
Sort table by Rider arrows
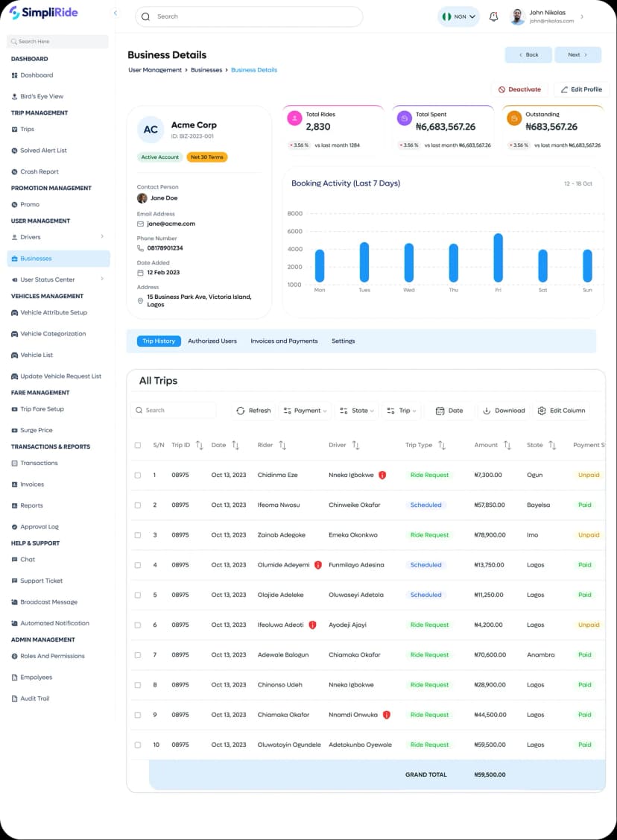pyautogui.click(x=282, y=445)
